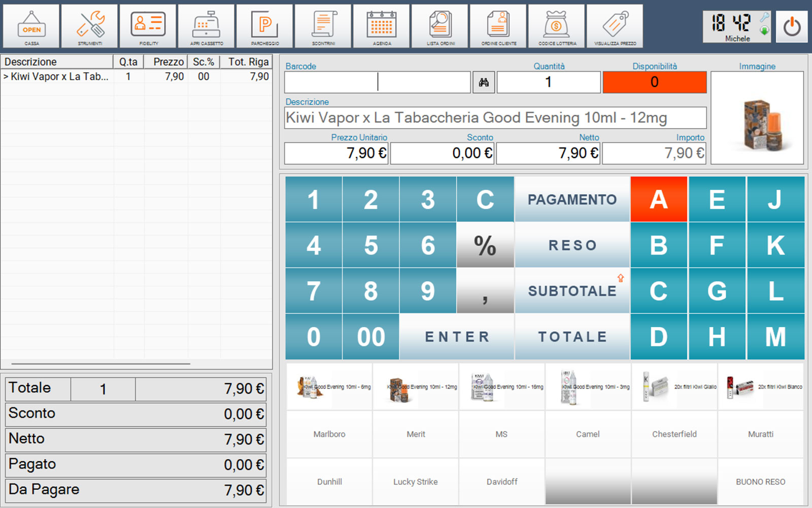Select the orange department A tab
The height and width of the screenshot is (508, 812).
[x=659, y=199]
